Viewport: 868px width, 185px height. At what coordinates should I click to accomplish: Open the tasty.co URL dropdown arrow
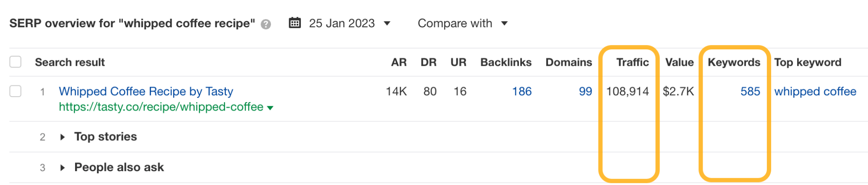270,108
